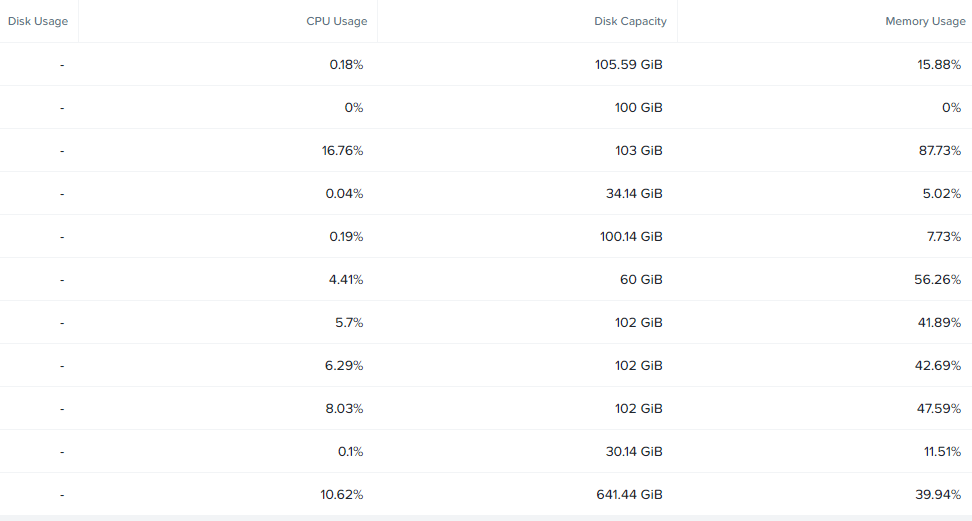Image resolution: width=972 pixels, height=521 pixels.
Task: Click the Memory Usage column header
Action: click(x=926, y=21)
